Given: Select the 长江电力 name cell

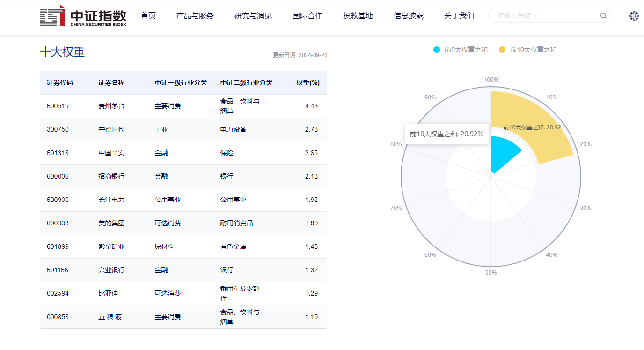Looking at the screenshot, I should pyautogui.click(x=111, y=200).
